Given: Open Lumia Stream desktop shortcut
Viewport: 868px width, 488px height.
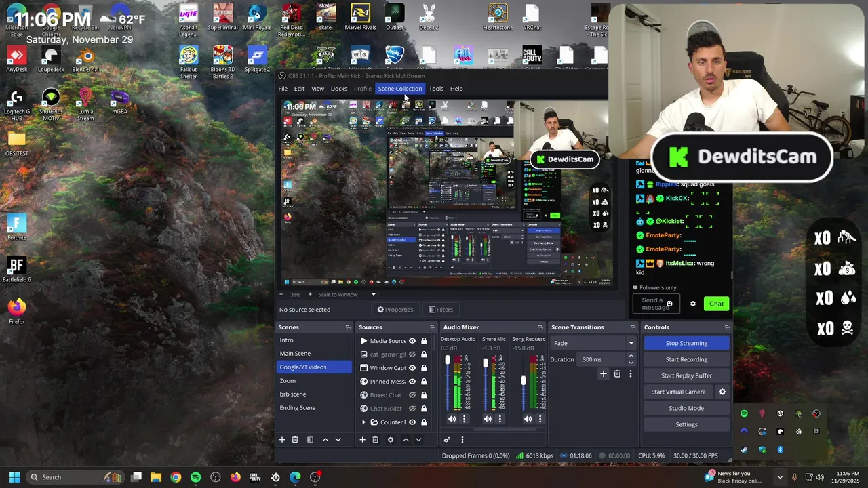Looking at the screenshot, I should pos(85,105).
